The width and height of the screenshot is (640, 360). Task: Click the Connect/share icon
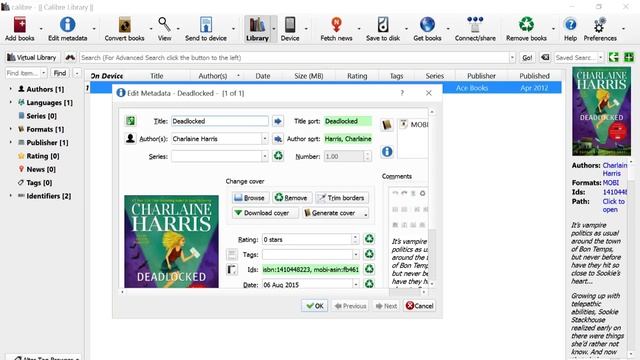475,25
